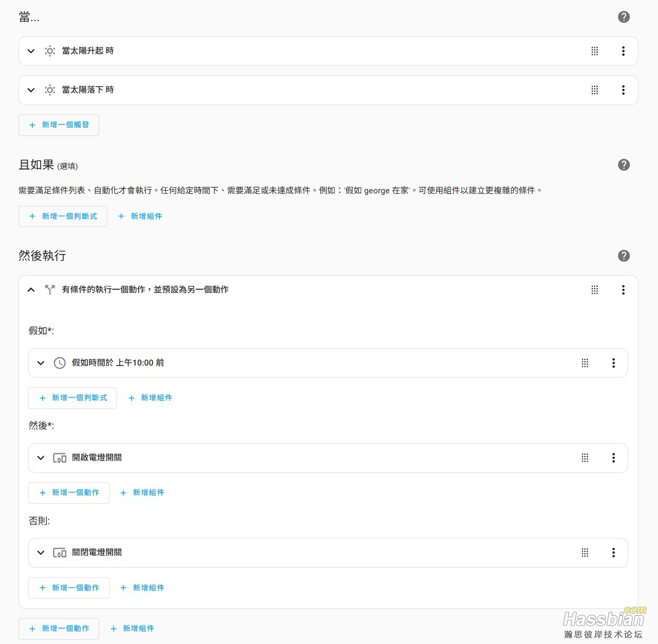
Task: Click 新增一個動作 under 然後* section
Action: tap(69, 493)
